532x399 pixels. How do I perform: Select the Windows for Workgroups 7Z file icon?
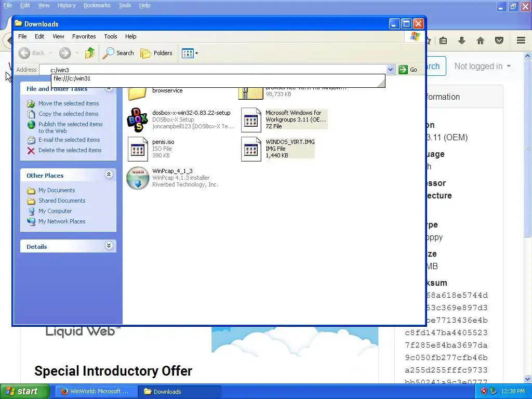click(x=251, y=120)
